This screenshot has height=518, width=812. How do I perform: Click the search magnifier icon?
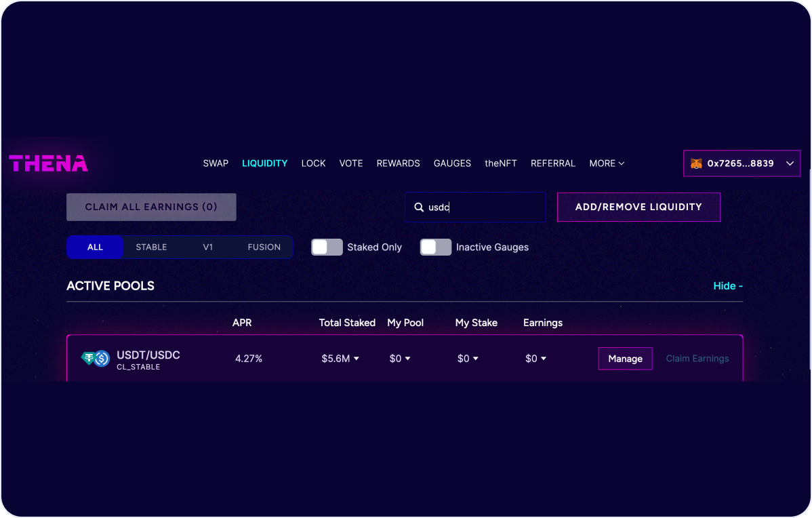click(x=419, y=207)
